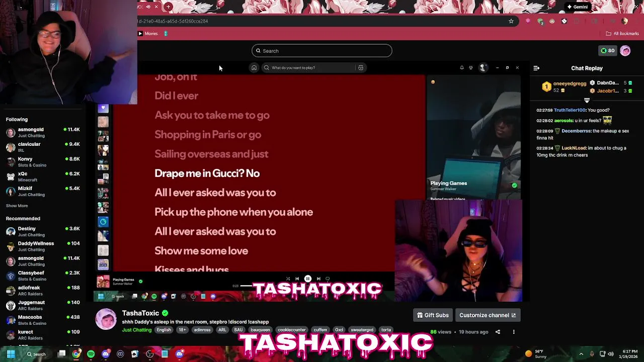Click the Customize channel button

(488, 315)
